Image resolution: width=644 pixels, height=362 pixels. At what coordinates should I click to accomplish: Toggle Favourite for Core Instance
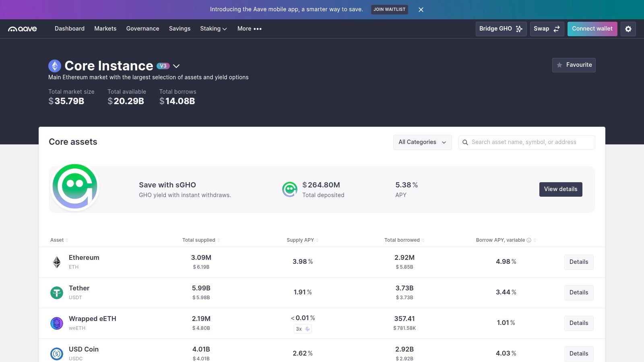pos(574,65)
